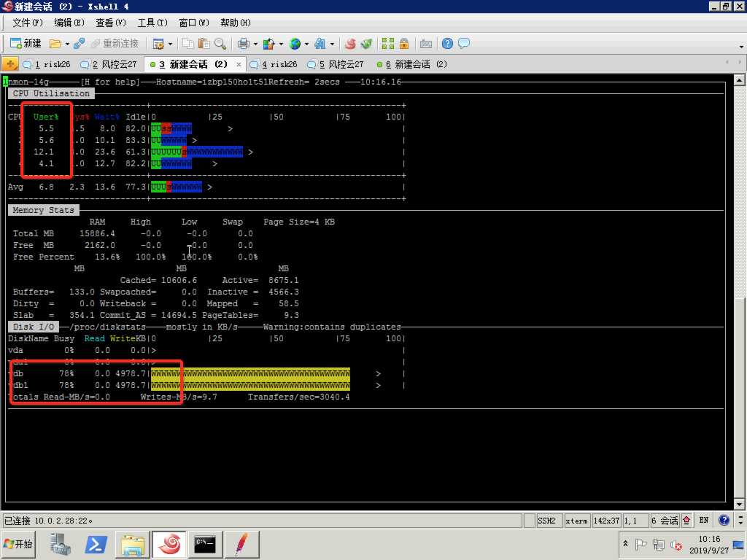Image resolution: width=747 pixels, height=560 pixels.
Task: Launch PowerShell from the taskbar
Action: pyautogui.click(x=96, y=544)
